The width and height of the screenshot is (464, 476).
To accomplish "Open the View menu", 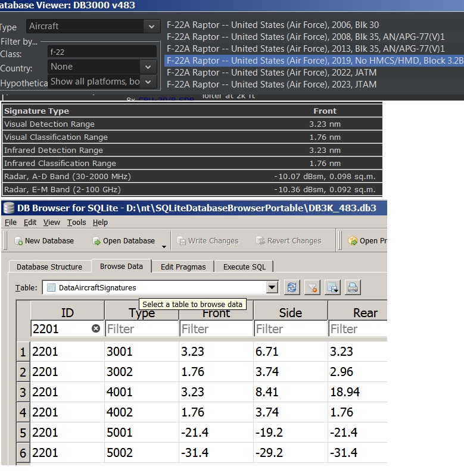I will click(x=52, y=223).
